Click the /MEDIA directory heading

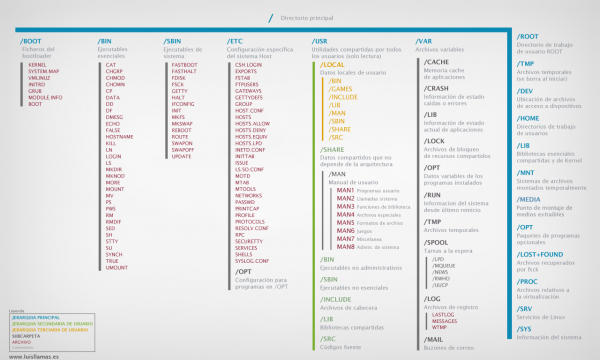click(528, 200)
